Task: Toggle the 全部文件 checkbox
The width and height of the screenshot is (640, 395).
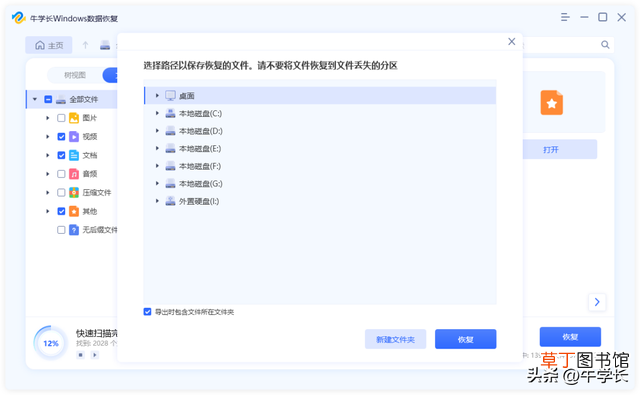Action: (x=48, y=99)
